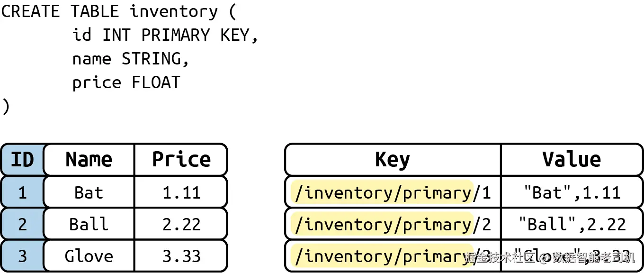Click the "Bat",1.11 value cell

[572, 192]
